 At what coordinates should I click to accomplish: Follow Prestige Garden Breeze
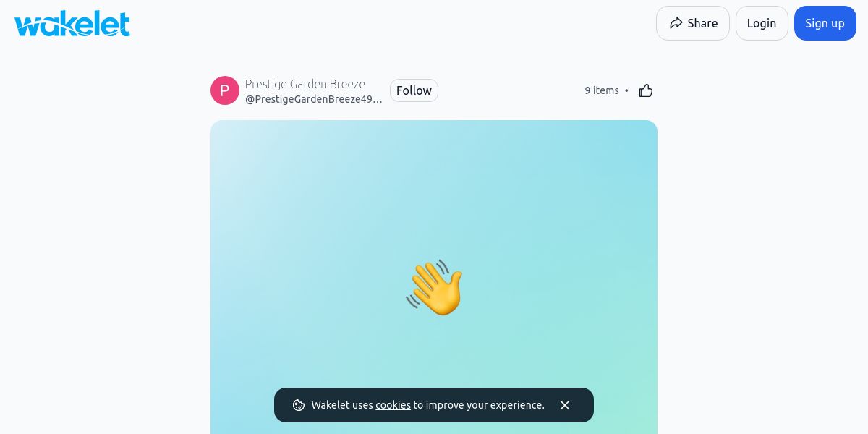414,90
